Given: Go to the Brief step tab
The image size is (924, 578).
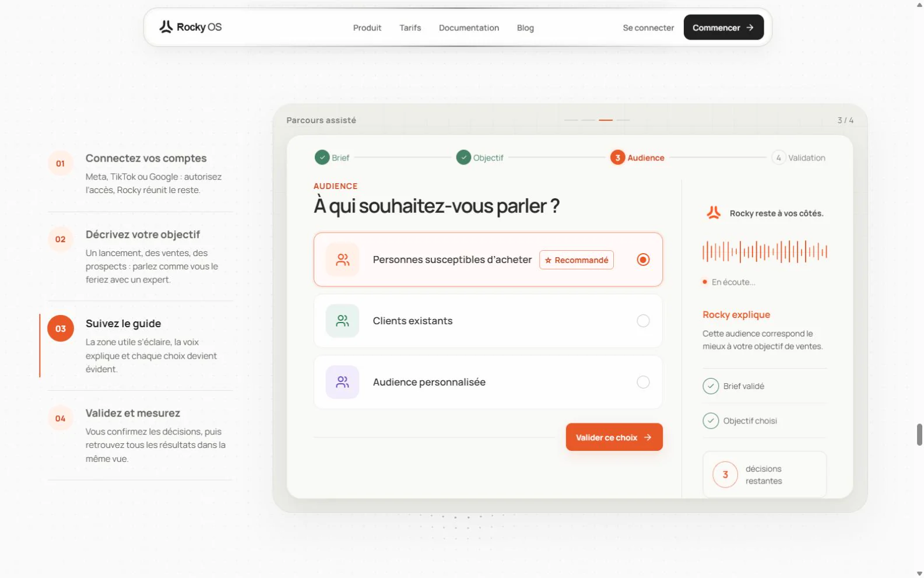Looking at the screenshot, I should 332,157.
